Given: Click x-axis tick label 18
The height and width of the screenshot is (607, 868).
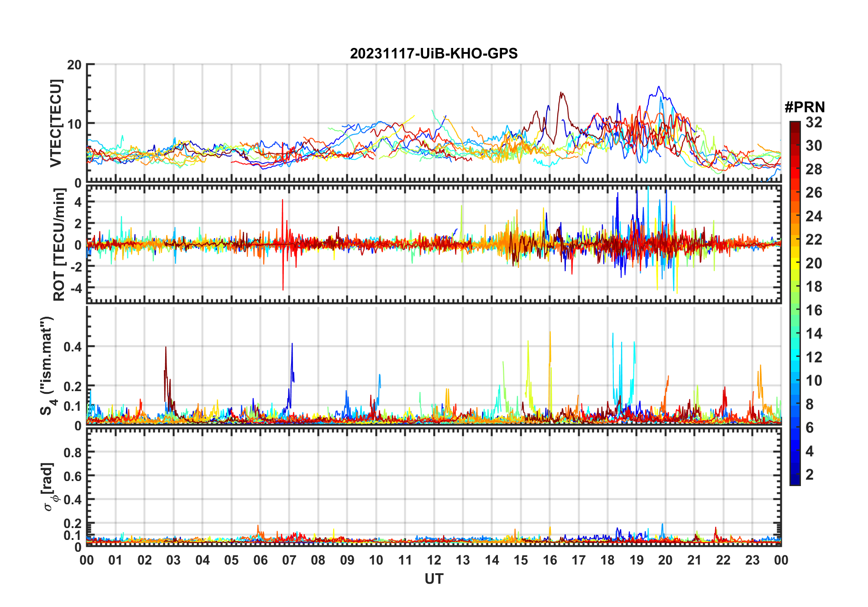Looking at the screenshot, I should 607,560.
